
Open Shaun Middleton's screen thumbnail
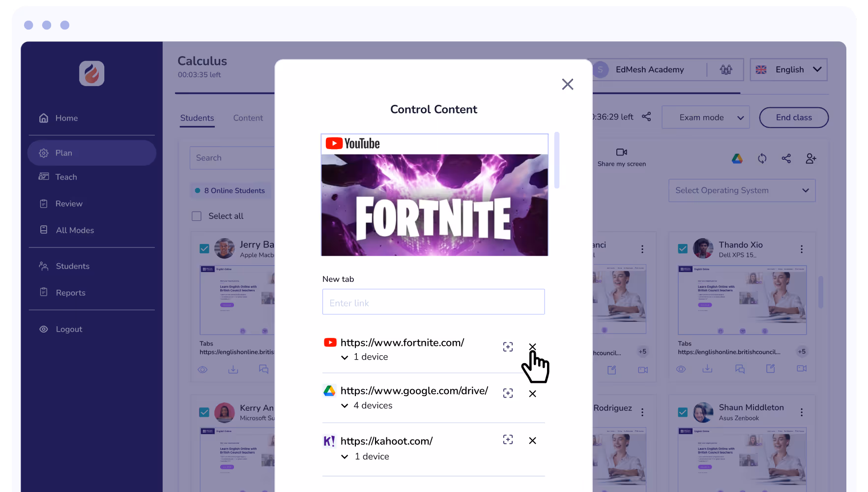click(742, 460)
